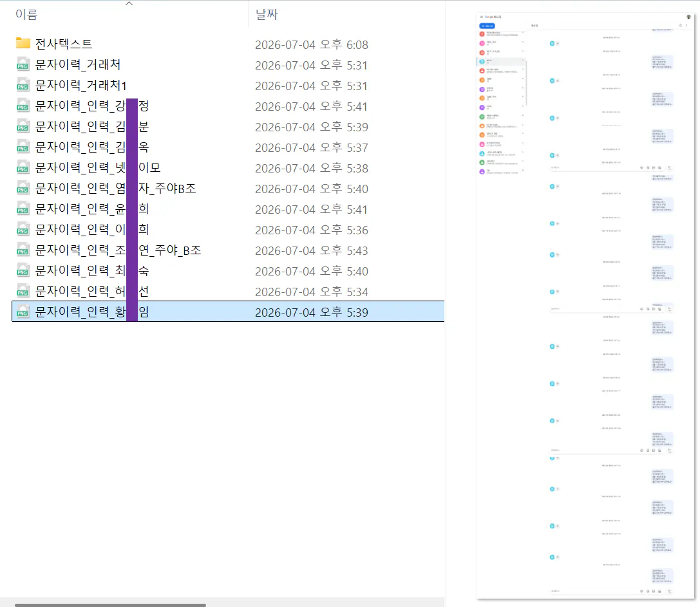Select file name 문자이력_거래처1

[x=80, y=85]
